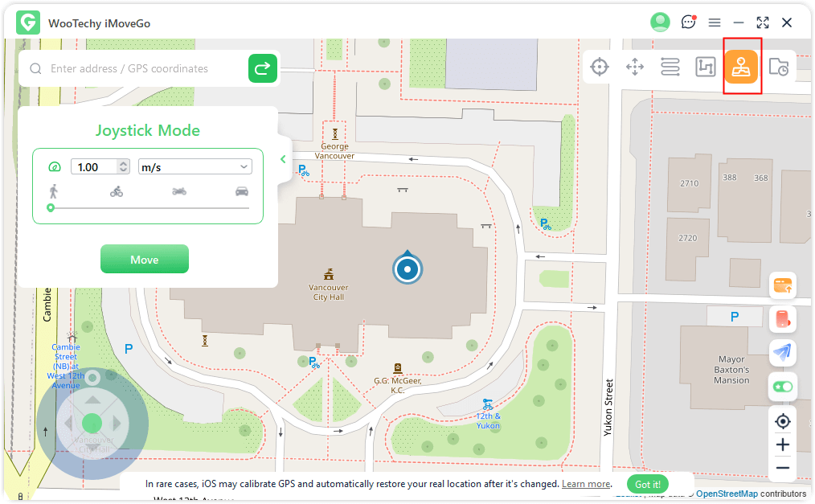
Task: Open the m/s speed unit dropdown
Action: (195, 166)
